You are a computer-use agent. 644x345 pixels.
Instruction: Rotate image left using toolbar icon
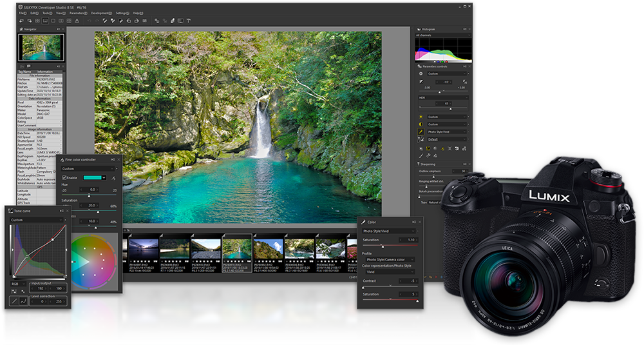[x=129, y=21]
